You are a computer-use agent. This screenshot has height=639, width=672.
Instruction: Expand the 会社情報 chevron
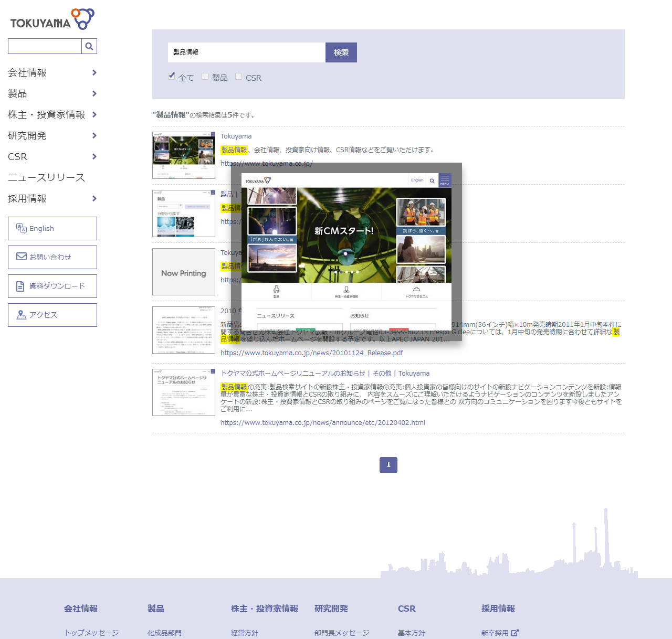pyautogui.click(x=94, y=72)
